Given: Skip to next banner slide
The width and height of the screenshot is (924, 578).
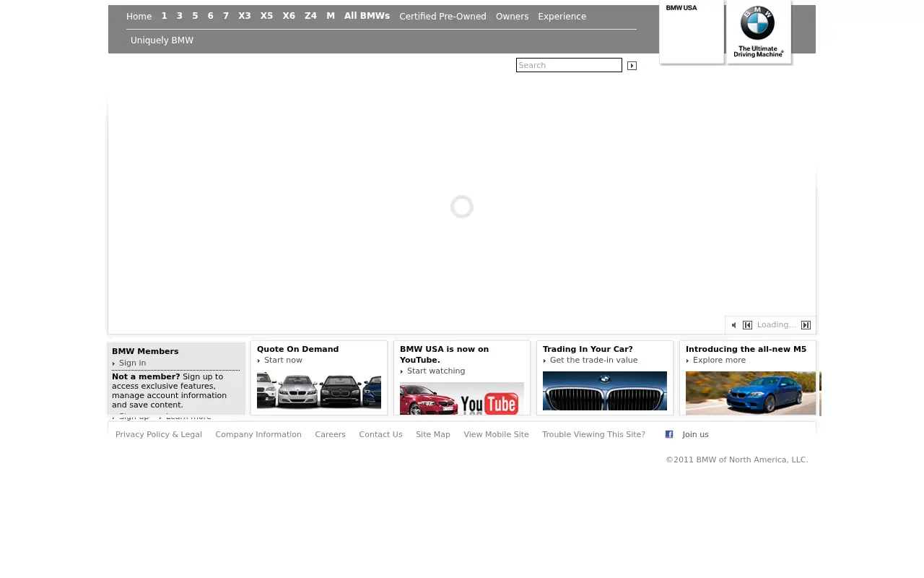Looking at the screenshot, I should [x=806, y=325].
